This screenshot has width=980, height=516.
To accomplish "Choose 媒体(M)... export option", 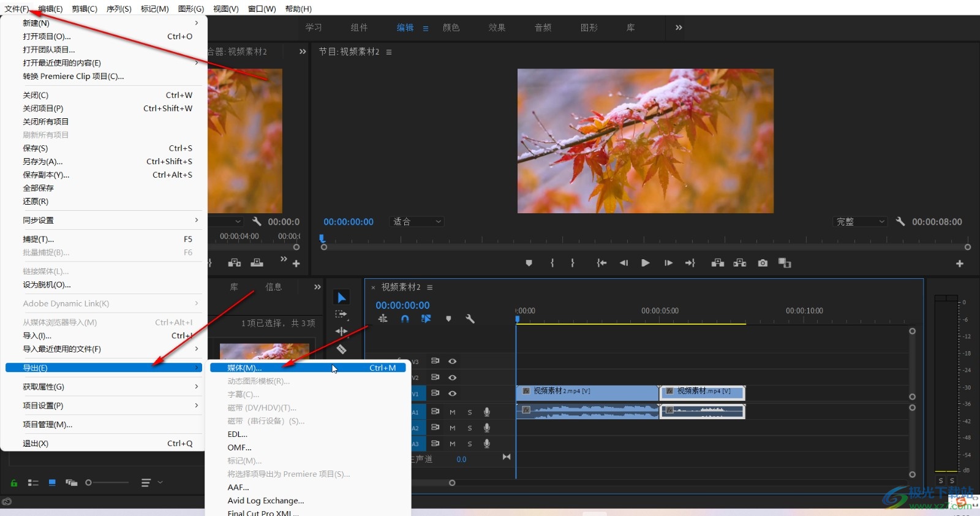I will (308, 368).
